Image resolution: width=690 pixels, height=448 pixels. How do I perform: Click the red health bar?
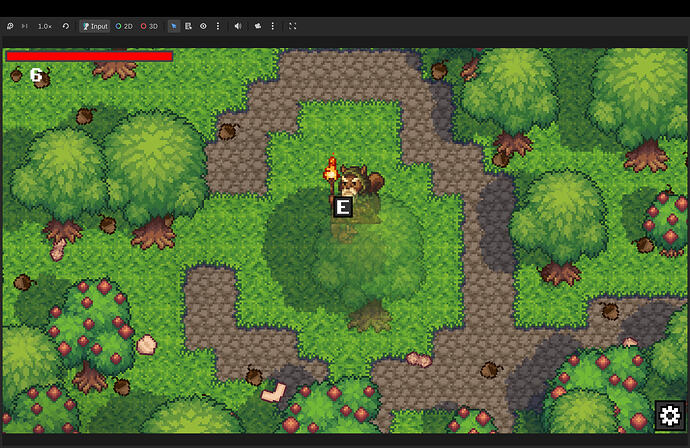(x=89, y=56)
